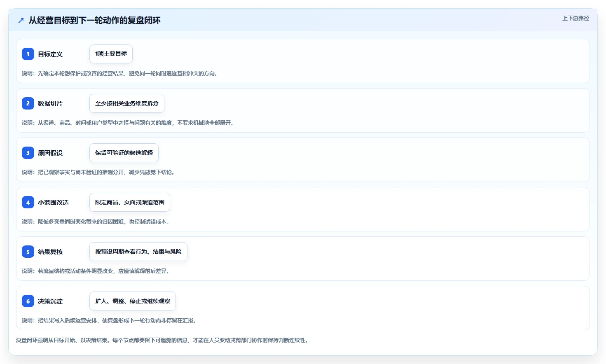Select the 结果复核 step label
This screenshot has height=364, width=606.
tap(50, 252)
